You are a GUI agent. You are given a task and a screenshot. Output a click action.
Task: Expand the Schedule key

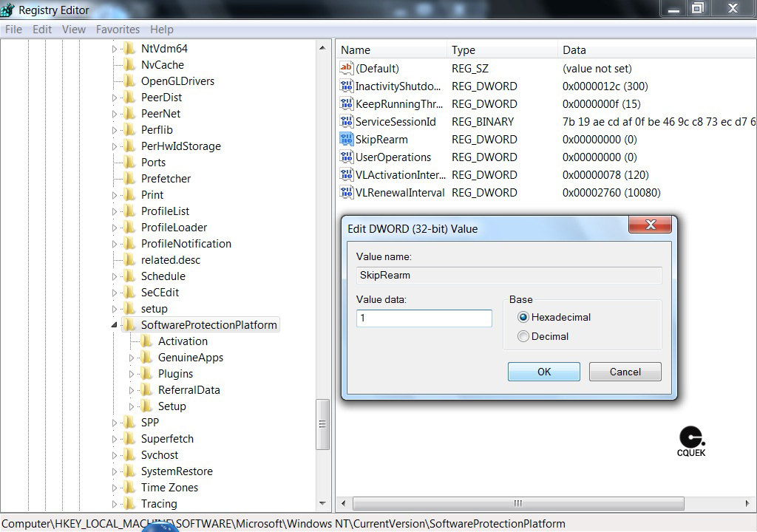[115, 276]
